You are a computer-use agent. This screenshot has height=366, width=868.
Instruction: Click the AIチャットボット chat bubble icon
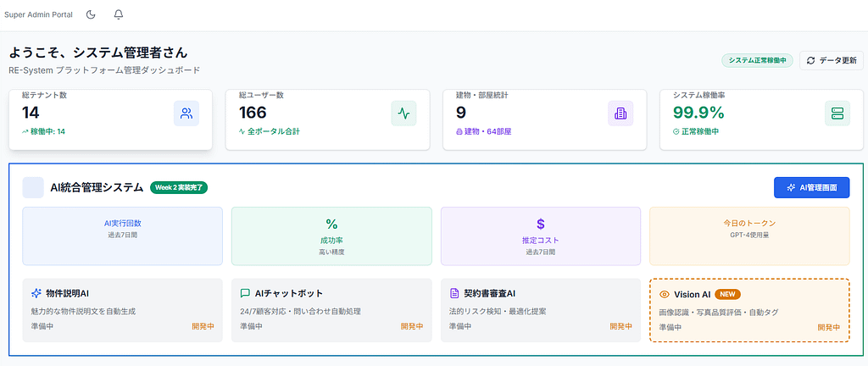(x=245, y=293)
